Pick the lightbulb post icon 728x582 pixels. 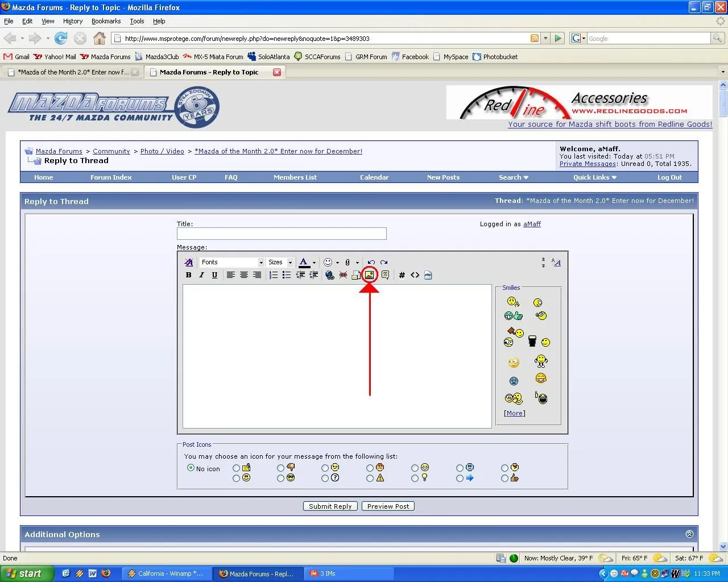click(x=415, y=478)
